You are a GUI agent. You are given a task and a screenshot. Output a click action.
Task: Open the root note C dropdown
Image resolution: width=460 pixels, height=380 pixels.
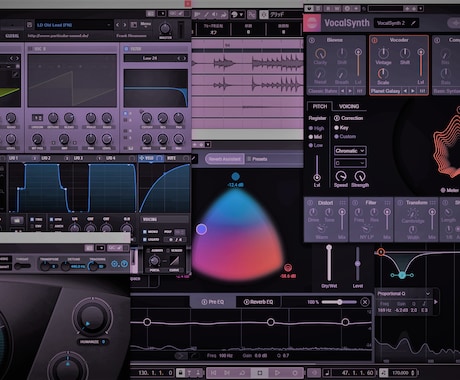[350, 163]
